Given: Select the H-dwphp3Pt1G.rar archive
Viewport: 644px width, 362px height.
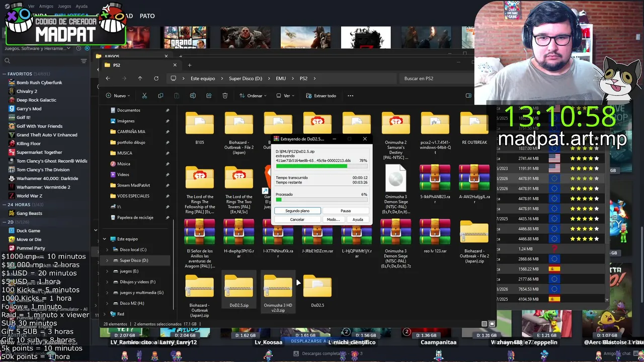Looking at the screenshot, I should click(238, 239).
